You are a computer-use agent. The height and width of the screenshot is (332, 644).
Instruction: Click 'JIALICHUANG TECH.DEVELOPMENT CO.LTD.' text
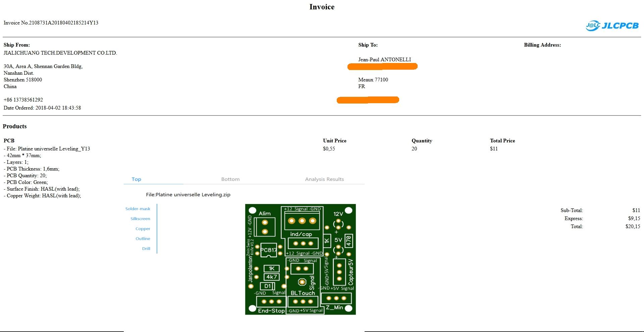(60, 53)
